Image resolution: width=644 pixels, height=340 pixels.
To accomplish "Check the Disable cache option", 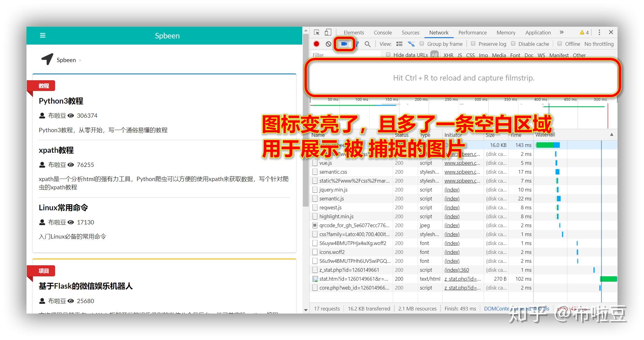I will (x=513, y=44).
